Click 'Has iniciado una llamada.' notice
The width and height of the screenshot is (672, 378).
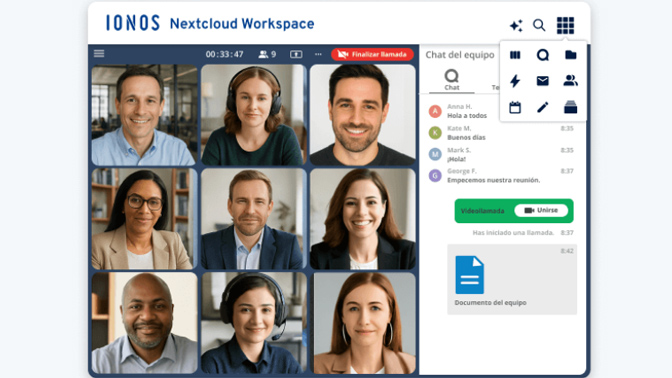(x=513, y=233)
